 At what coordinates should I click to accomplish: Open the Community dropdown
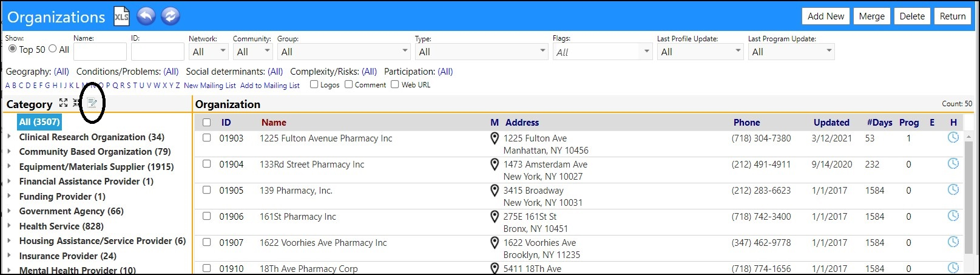tap(253, 52)
